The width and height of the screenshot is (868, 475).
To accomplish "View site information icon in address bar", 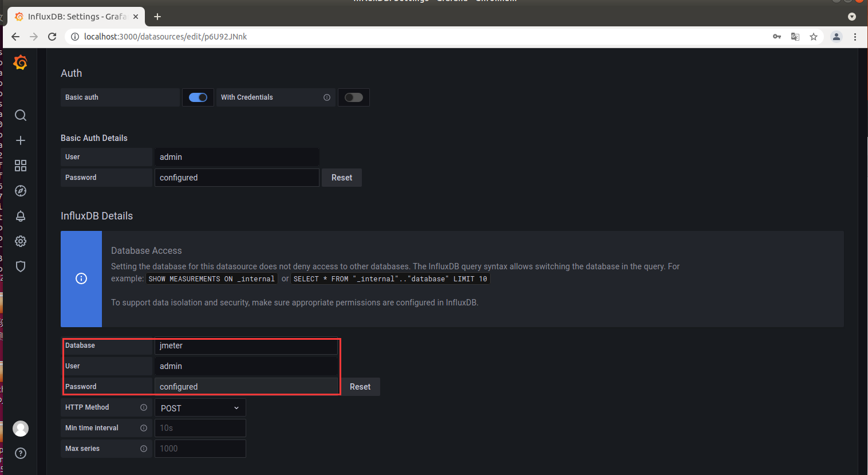I will [x=74, y=37].
